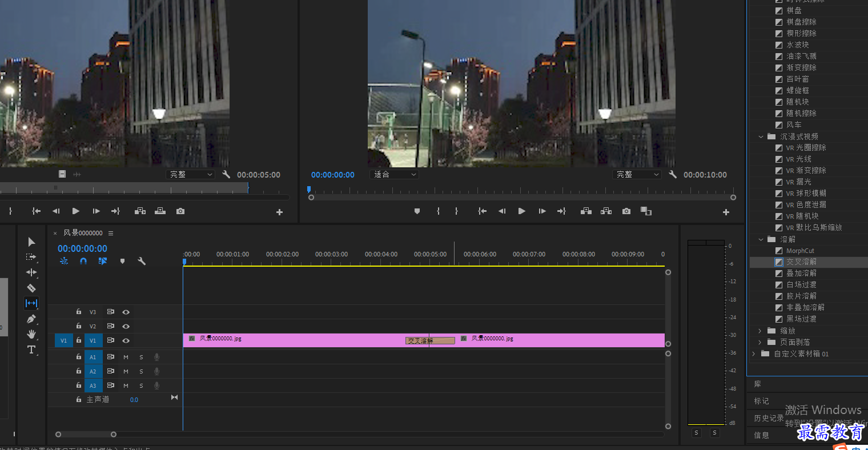The width and height of the screenshot is (868, 450).
Task: Open the 信息 panel tab
Action: 761,435
